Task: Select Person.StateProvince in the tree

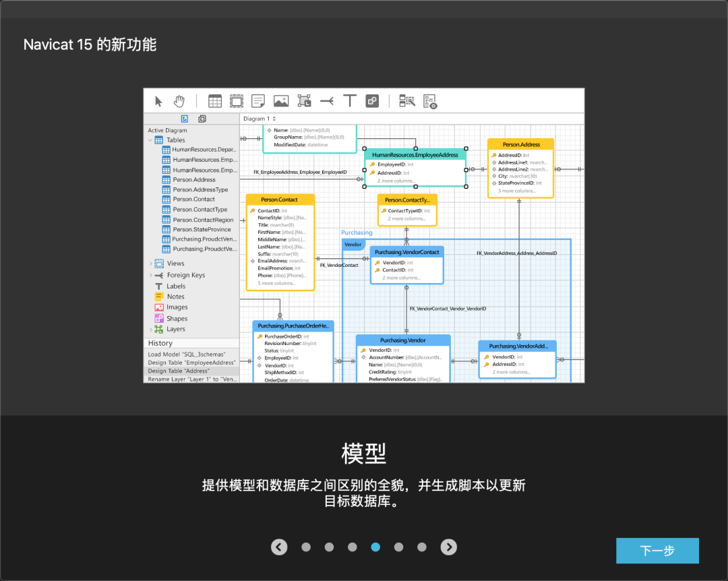Action: coord(202,229)
